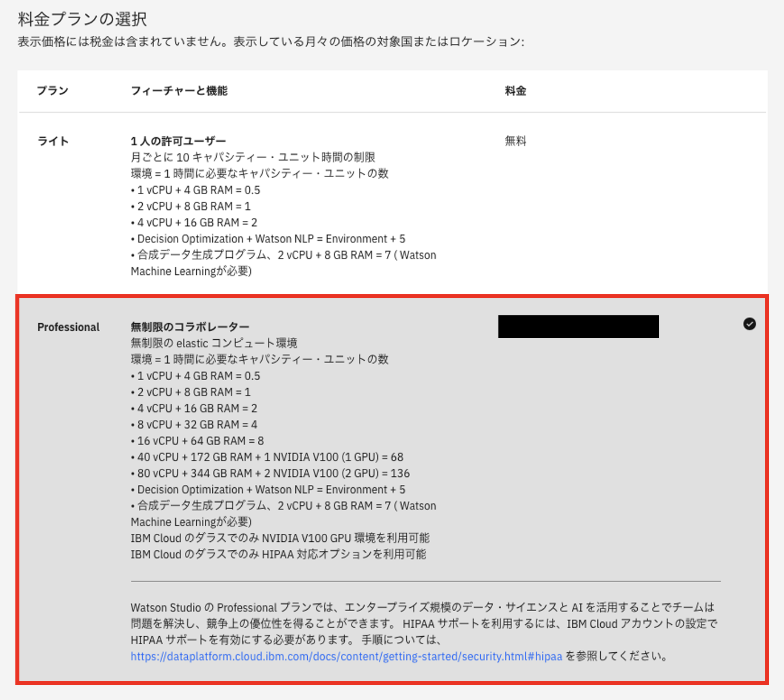Image resolution: width=784 pixels, height=700 pixels.
Task: Click the Dallas-only NVIDIA V100 GPU 環境 line
Action: [280, 538]
